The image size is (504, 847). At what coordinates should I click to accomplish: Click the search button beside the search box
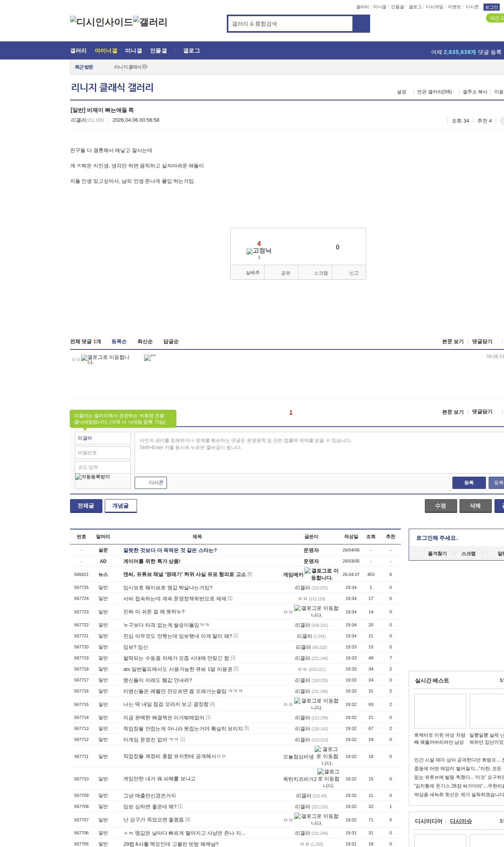pyautogui.click(x=361, y=24)
